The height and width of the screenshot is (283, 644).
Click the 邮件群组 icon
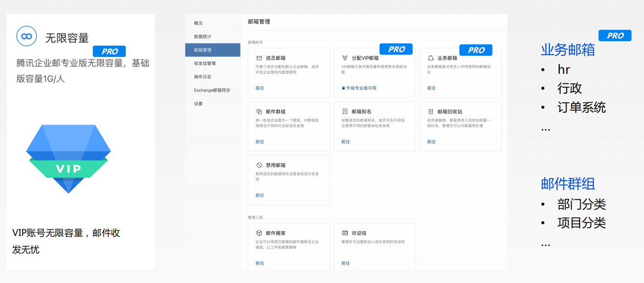tap(259, 111)
